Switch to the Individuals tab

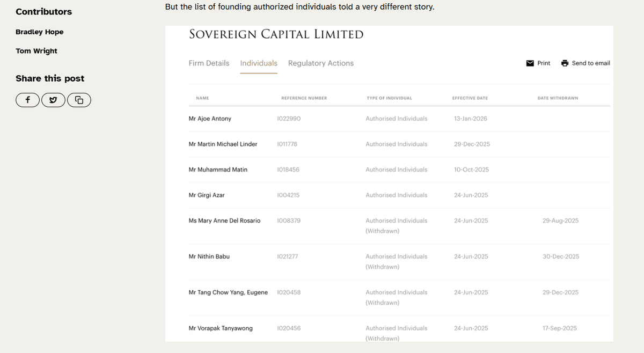[x=259, y=63]
